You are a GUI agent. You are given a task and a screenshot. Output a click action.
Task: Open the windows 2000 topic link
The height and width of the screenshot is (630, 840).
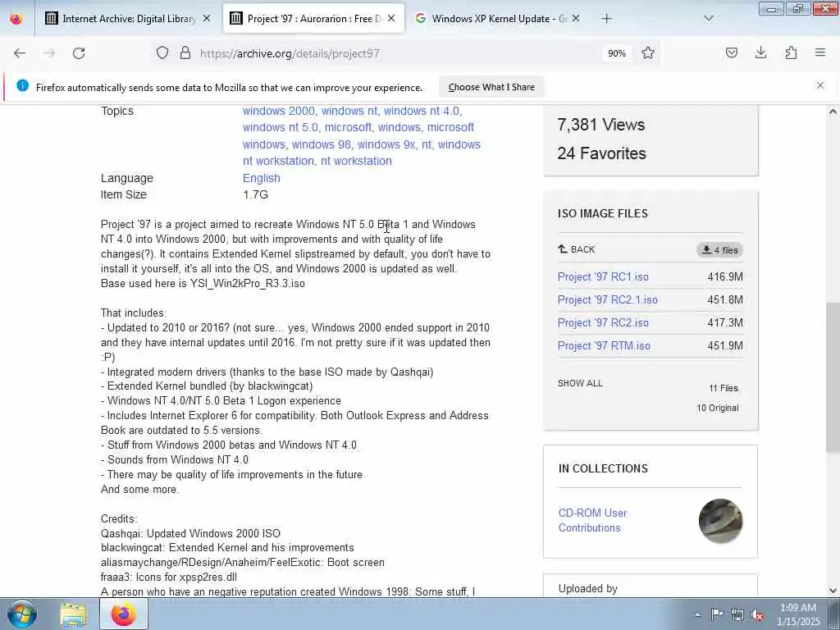tap(279, 111)
